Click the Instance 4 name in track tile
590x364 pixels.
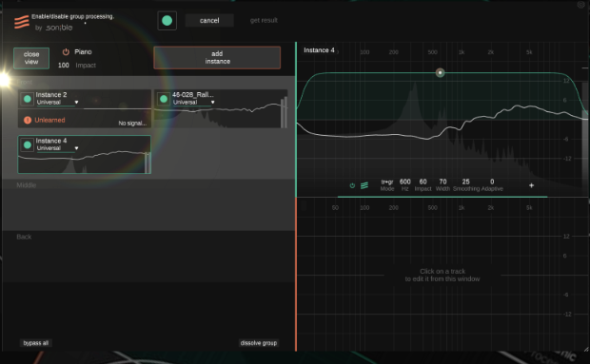click(x=51, y=141)
